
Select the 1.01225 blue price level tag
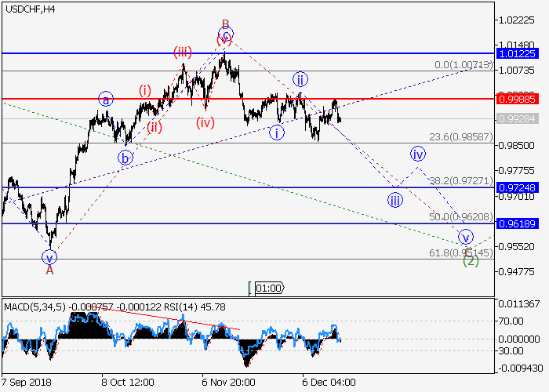coord(521,53)
